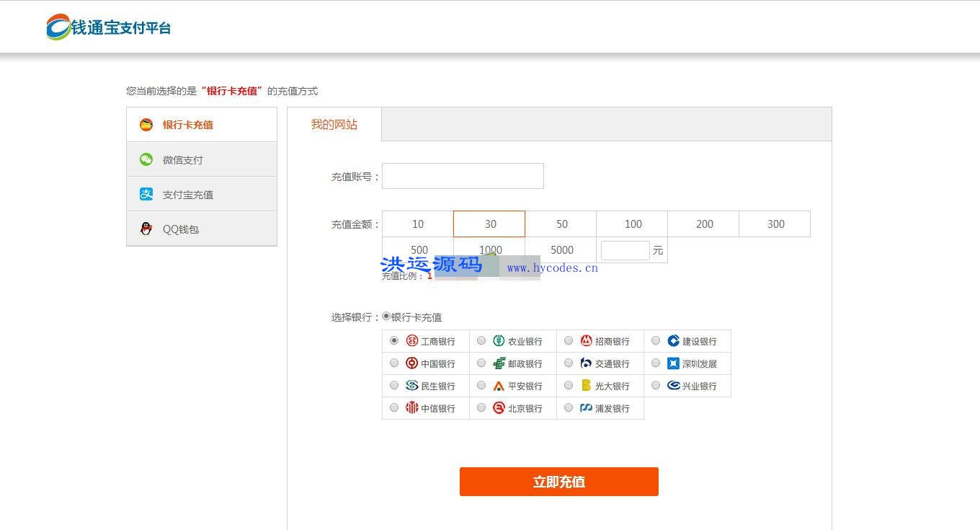Choose the 30 yuan amount
Viewport: 980px width, 530px height.
coord(489,224)
